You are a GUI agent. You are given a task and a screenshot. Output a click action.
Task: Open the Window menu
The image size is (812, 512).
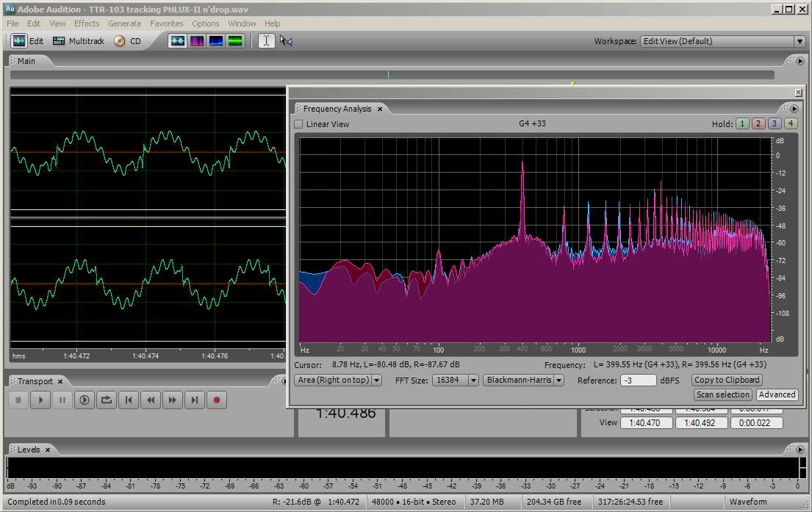[x=242, y=24]
